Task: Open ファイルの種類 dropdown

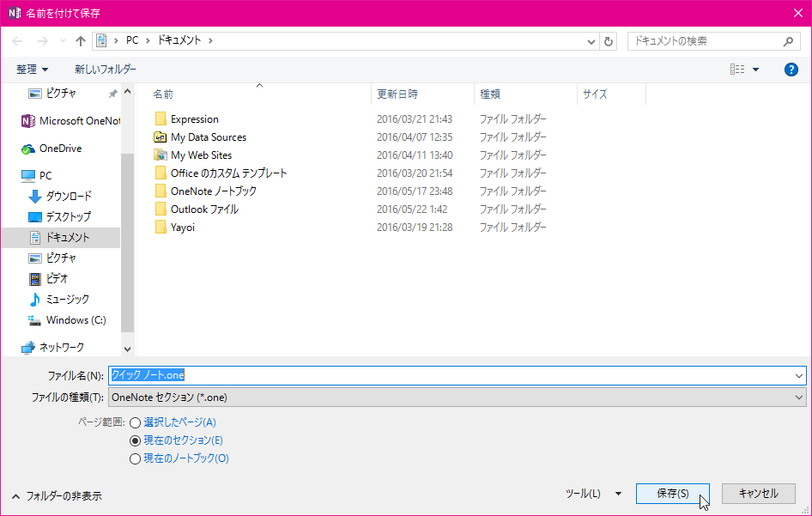Action: point(458,398)
